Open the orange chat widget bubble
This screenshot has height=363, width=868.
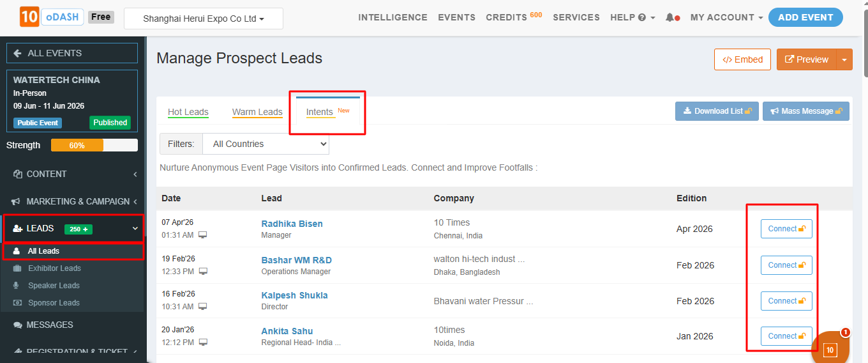(830, 348)
